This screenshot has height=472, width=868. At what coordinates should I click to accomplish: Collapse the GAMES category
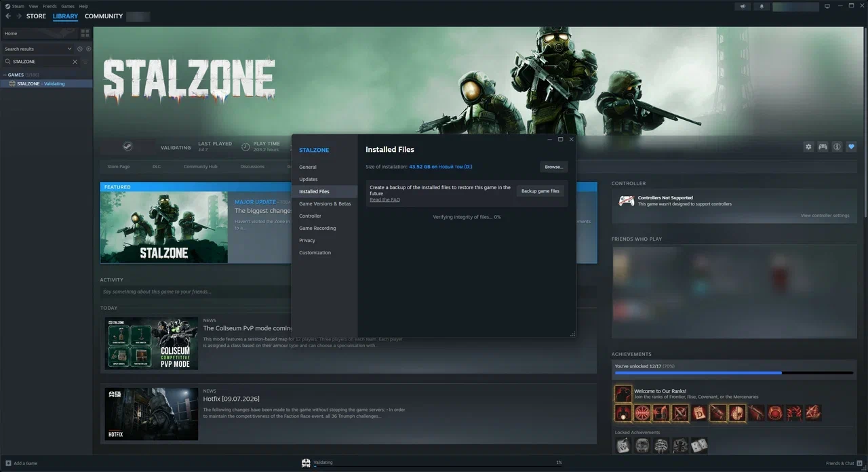(5, 75)
